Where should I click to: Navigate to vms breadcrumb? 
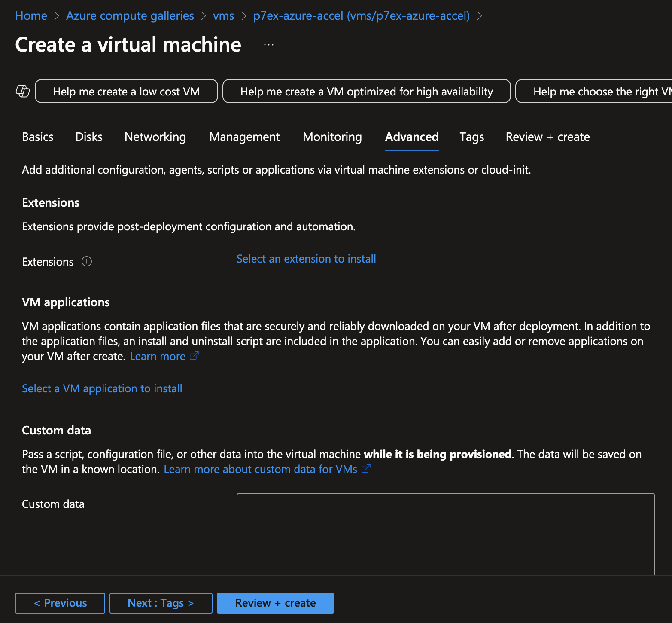tap(223, 16)
